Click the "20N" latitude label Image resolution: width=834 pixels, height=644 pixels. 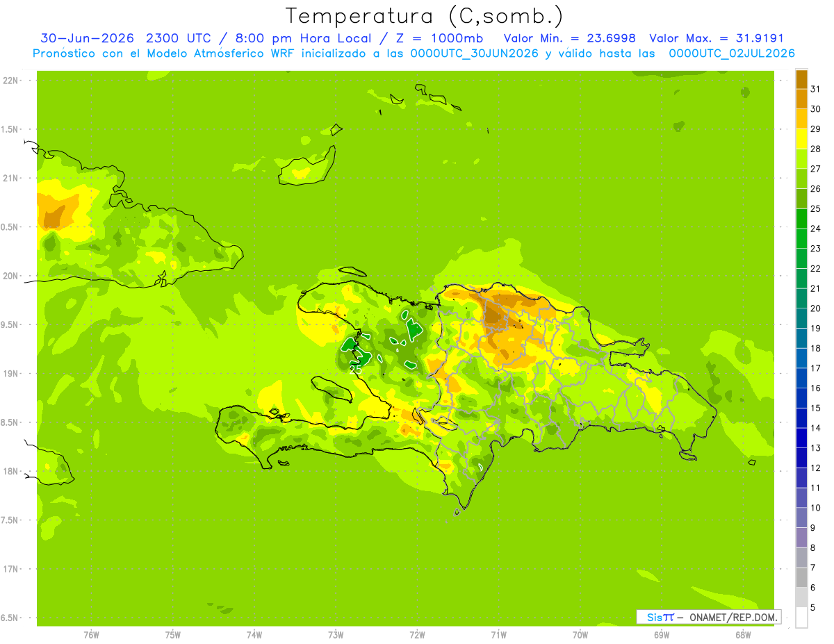tap(10, 276)
